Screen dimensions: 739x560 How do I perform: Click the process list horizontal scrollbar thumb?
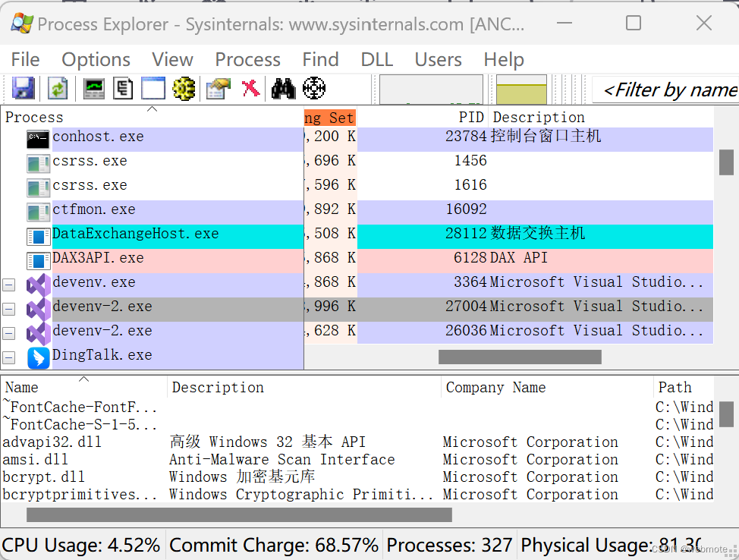click(520, 357)
